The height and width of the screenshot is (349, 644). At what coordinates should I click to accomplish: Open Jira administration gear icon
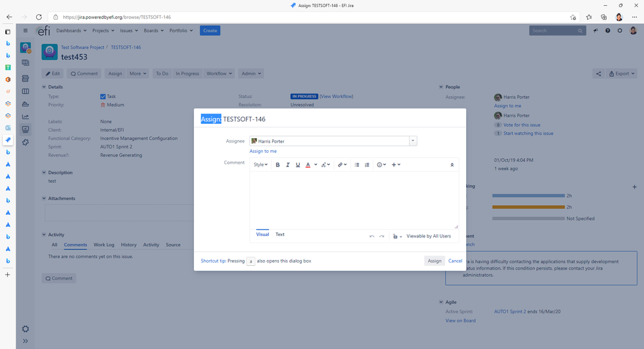(620, 31)
